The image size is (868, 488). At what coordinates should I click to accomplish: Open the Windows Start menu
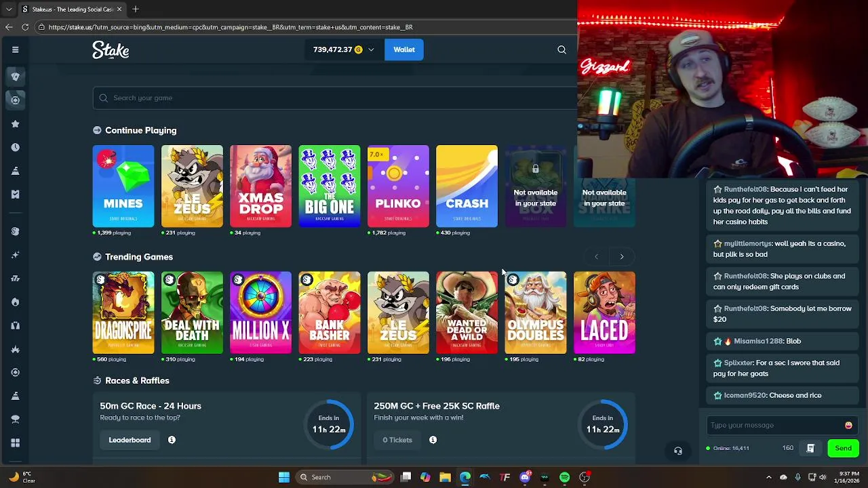[284, 477]
